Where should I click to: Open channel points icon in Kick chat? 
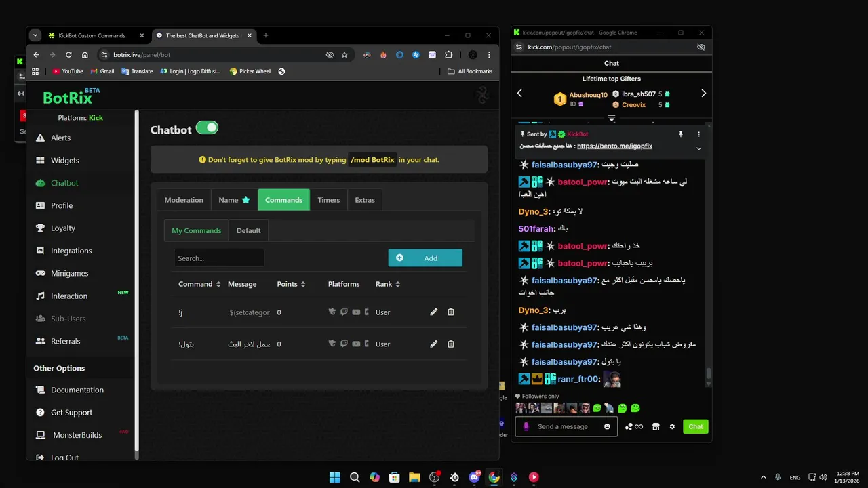pyautogui.click(x=633, y=426)
